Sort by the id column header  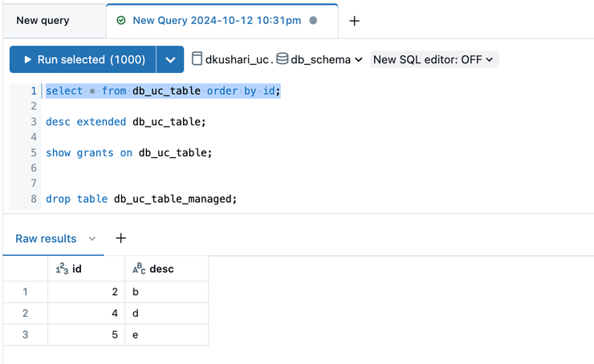point(87,269)
